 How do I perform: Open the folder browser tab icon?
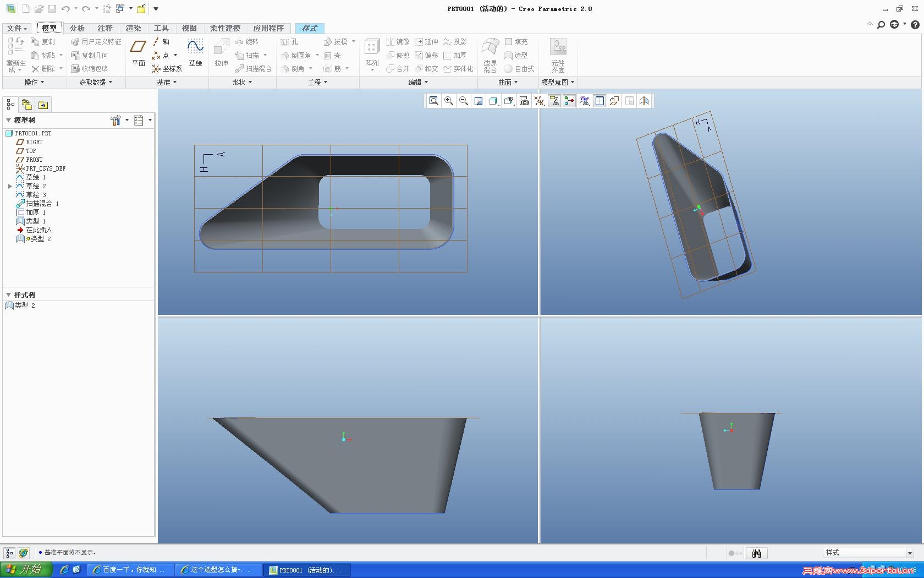tap(26, 105)
